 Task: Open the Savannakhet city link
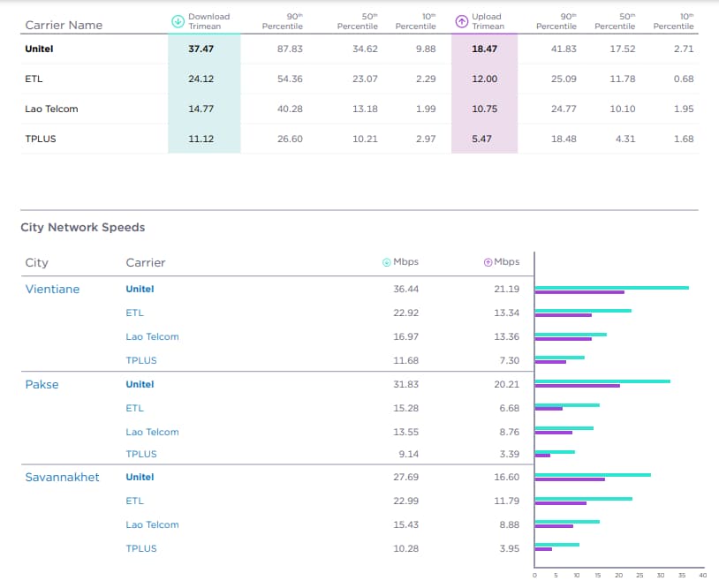(62, 477)
